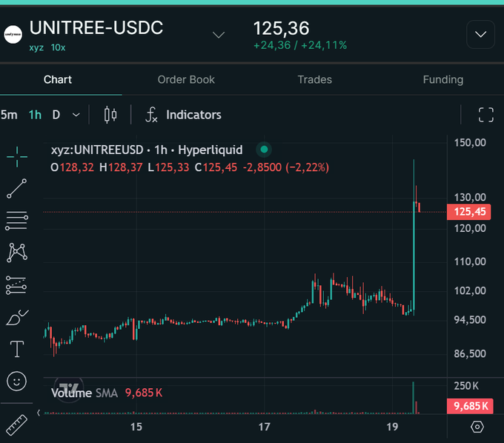Click the 130,00 price axis label
Screen dimensions: 504x443
point(470,197)
